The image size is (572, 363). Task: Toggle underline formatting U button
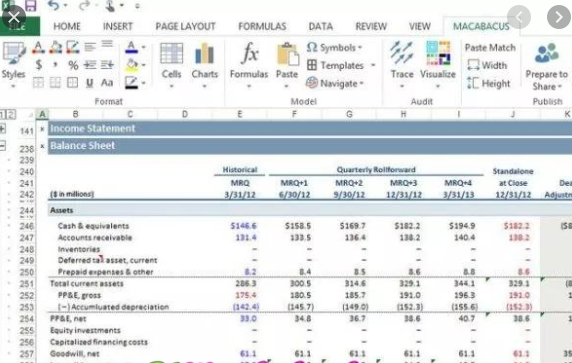[x=89, y=83]
